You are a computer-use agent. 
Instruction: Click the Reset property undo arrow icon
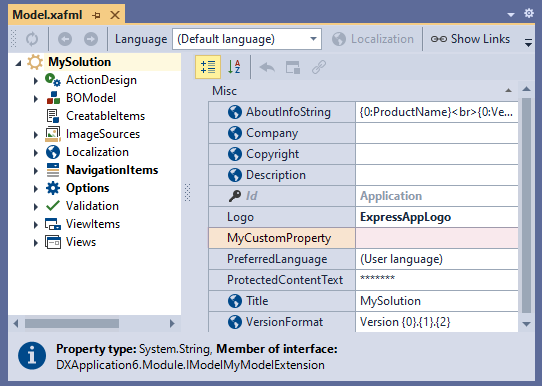(267, 67)
